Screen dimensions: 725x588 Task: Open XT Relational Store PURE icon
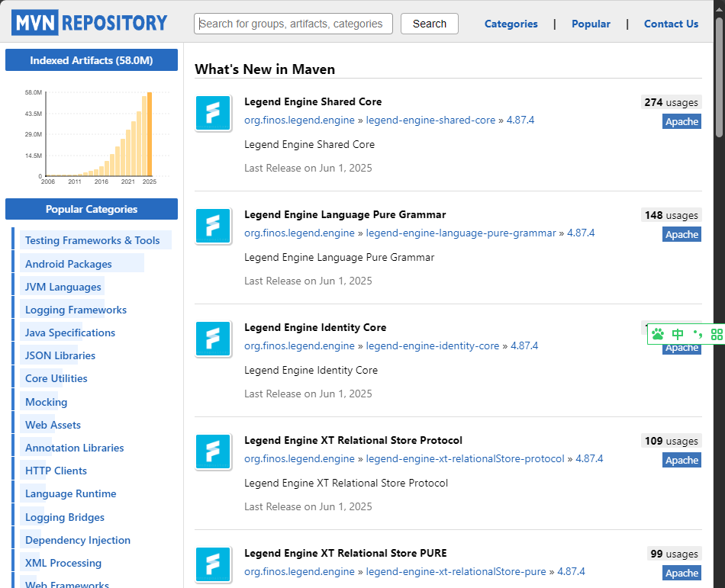point(213,564)
